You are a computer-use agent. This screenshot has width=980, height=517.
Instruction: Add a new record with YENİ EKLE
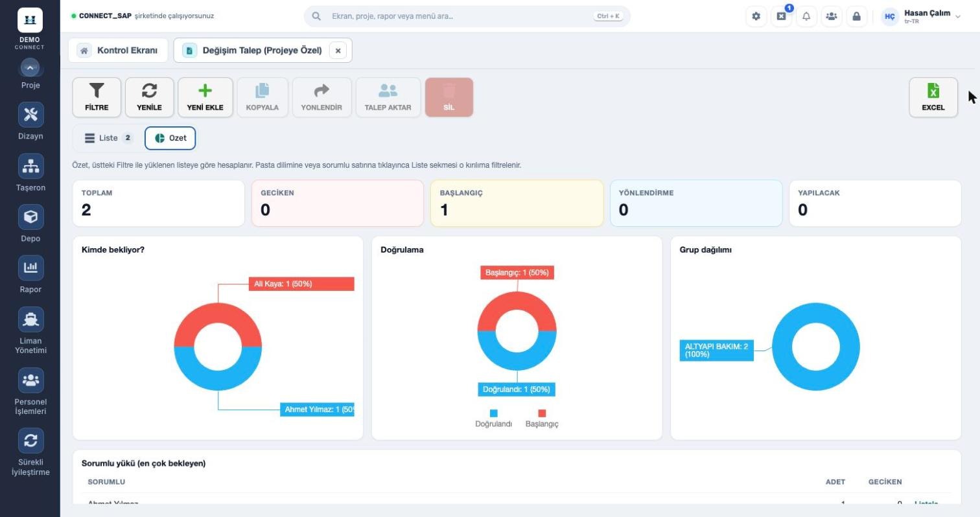coord(205,98)
